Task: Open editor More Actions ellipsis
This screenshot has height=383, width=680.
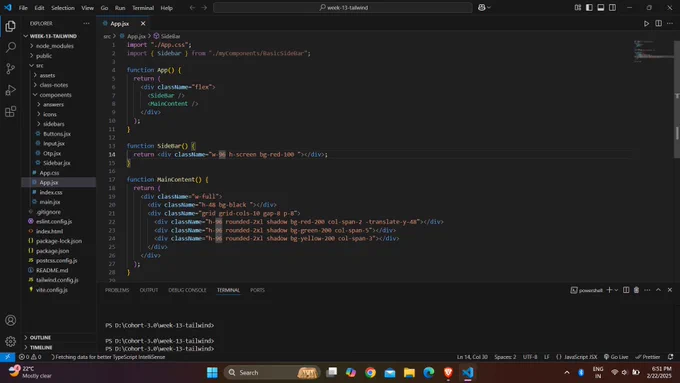Action: point(670,23)
